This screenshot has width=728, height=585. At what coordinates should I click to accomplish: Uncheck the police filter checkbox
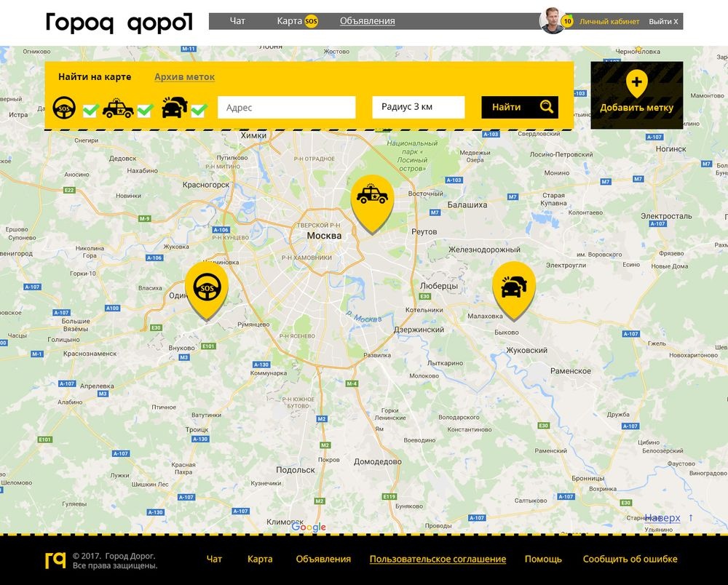tap(145, 111)
